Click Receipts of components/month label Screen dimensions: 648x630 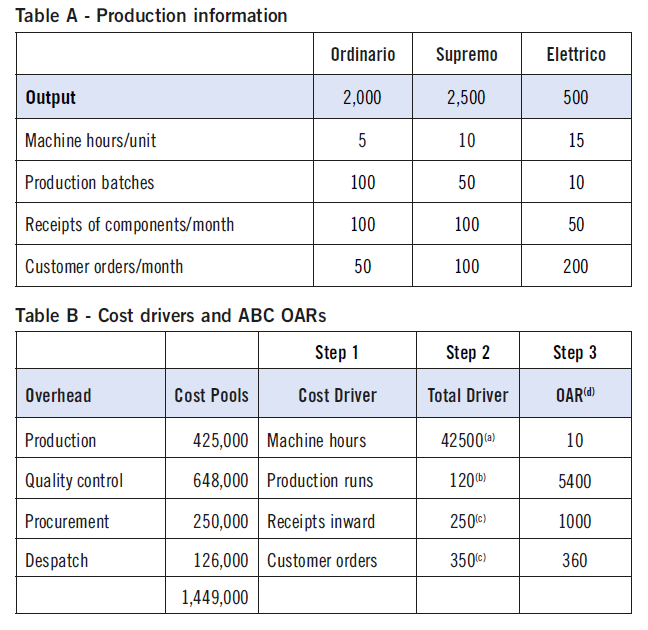(129, 225)
